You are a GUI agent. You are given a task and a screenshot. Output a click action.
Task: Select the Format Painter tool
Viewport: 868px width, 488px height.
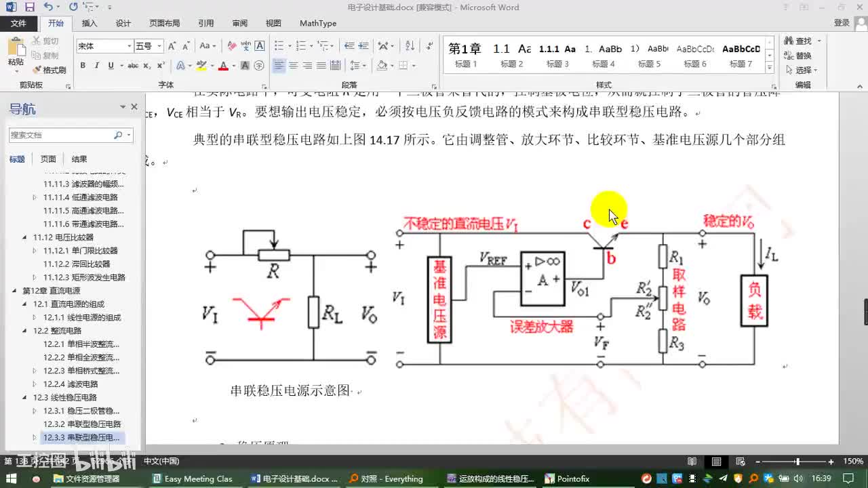point(50,70)
